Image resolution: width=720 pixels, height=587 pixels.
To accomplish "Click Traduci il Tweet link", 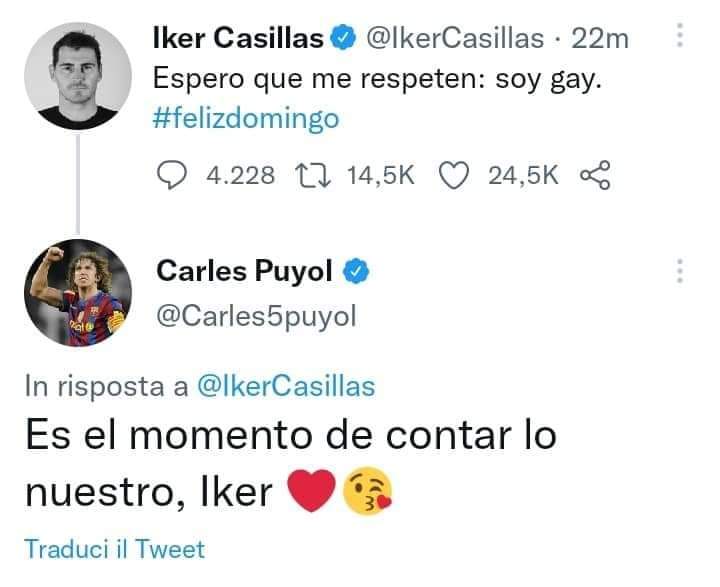I will [114, 549].
